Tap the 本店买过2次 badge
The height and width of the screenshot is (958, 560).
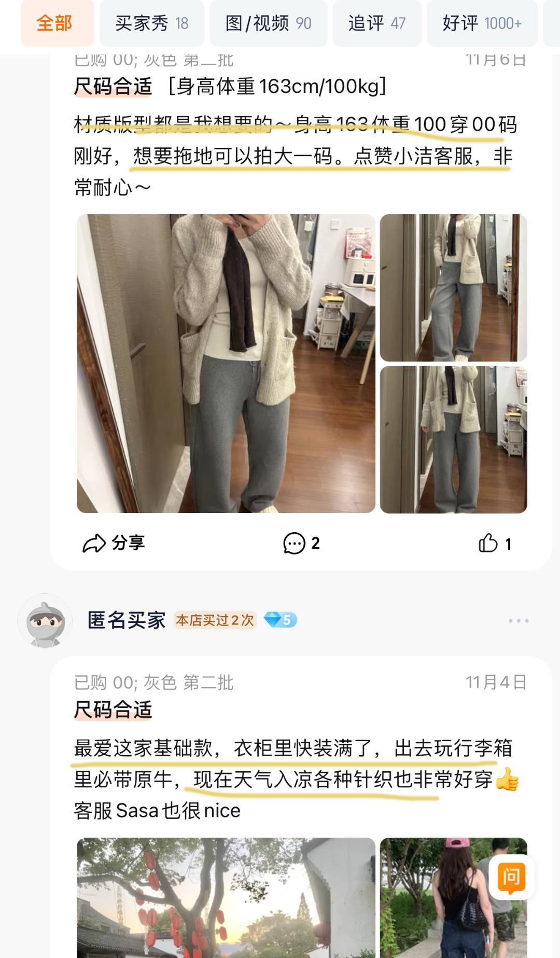tap(215, 620)
